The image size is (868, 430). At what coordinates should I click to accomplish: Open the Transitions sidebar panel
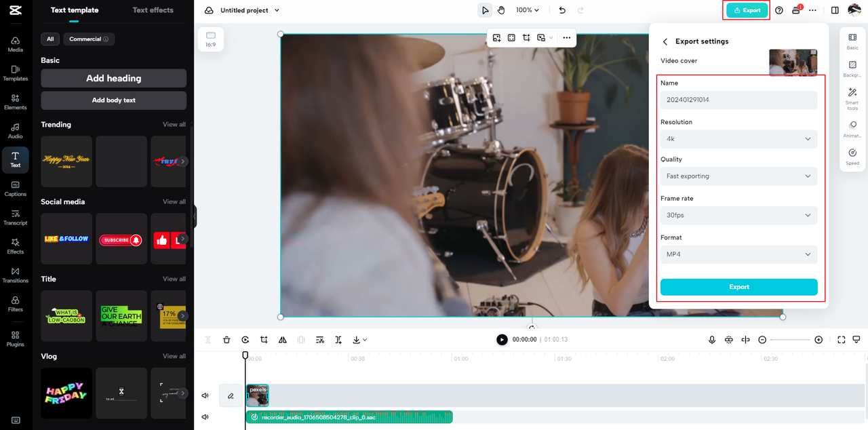coord(15,275)
